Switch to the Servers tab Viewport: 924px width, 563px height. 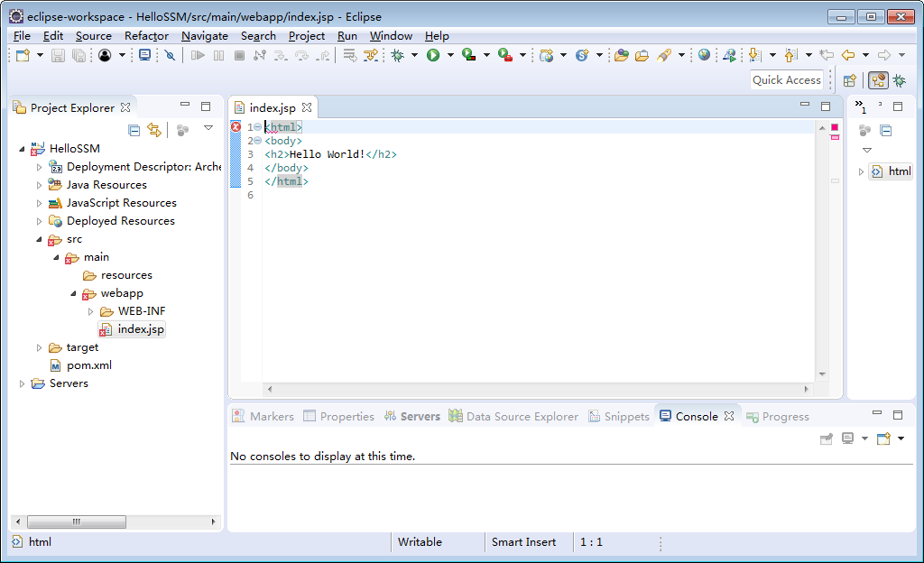tap(411, 416)
